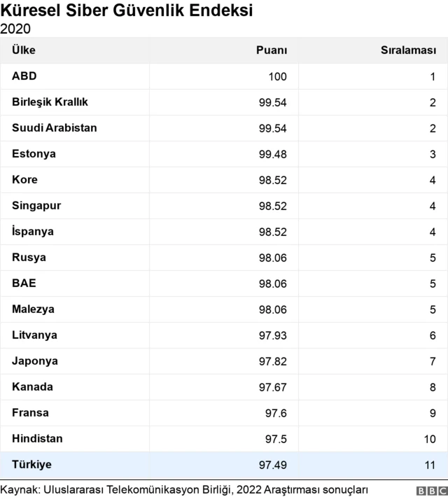The width and height of the screenshot is (448, 499).
Task: Click the İspanya row label
Action: click(x=33, y=232)
